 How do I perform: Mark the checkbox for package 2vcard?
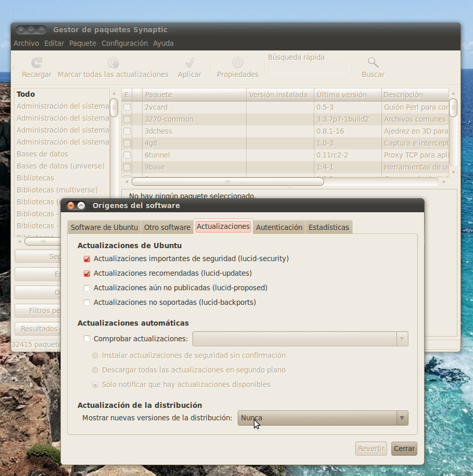click(127, 107)
